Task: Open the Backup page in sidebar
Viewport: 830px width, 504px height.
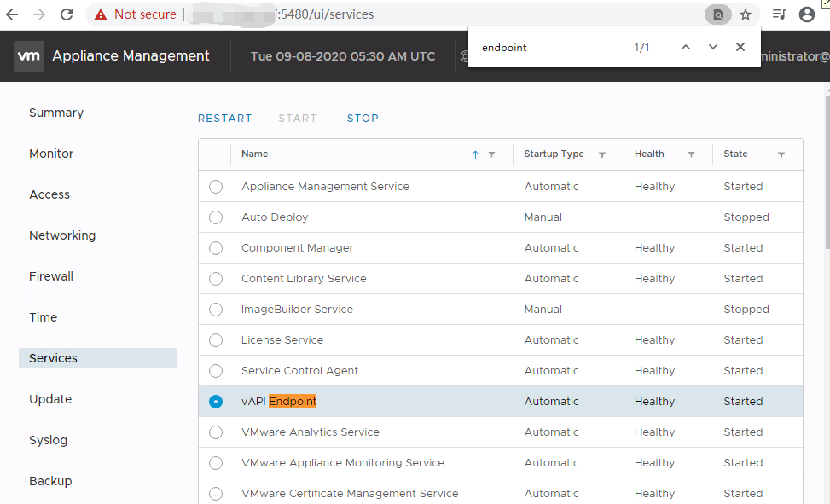Action: [x=50, y=481]
